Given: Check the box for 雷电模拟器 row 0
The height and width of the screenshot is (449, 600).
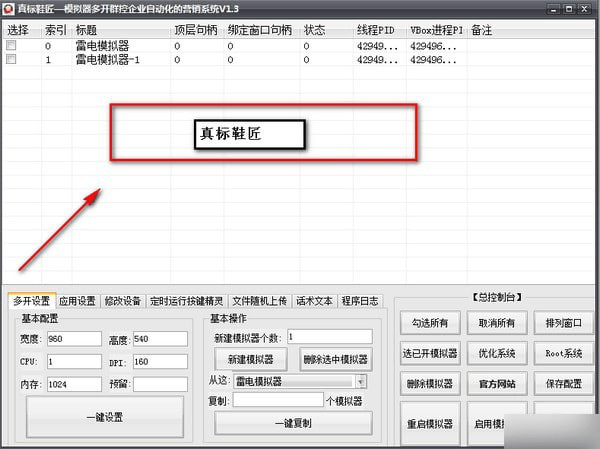Looking at the screenshot, I should [11, 46].
